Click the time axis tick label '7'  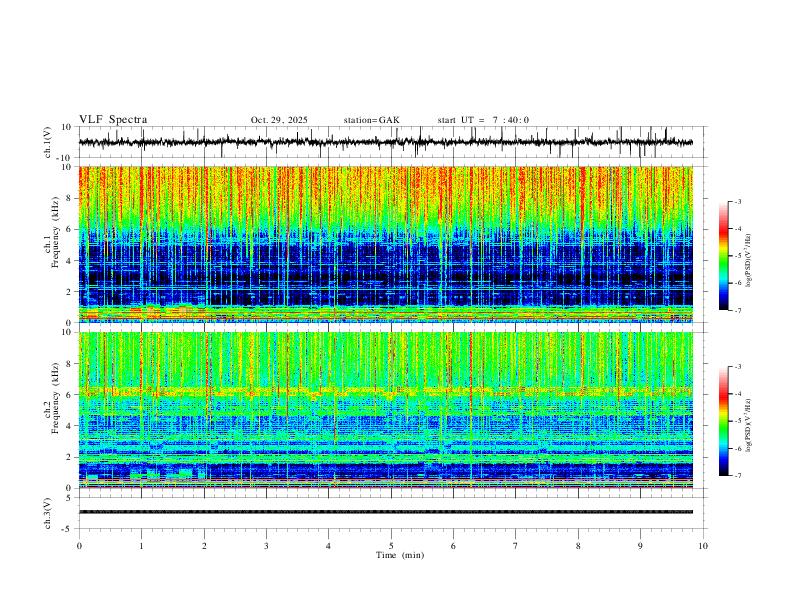tap(516, 546)
